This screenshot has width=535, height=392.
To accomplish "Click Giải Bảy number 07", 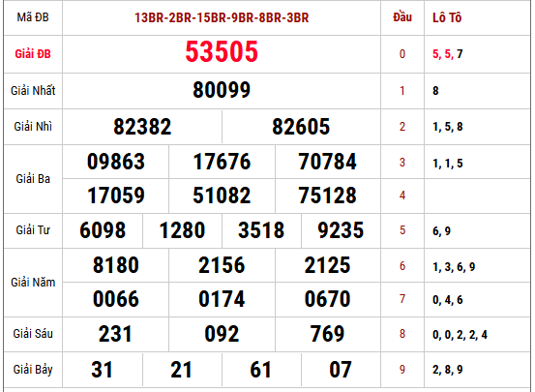I will (x=341, y=370).
